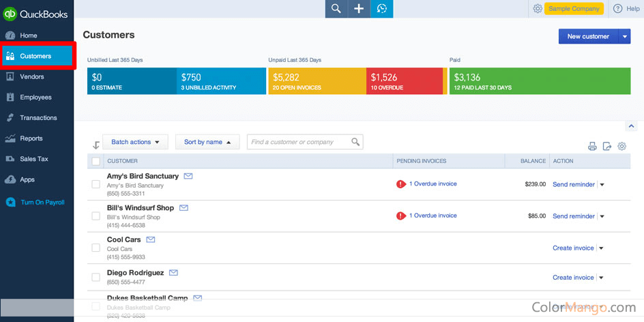Filter by the blue $0 Estimate block
The width and height of the screenshot is (644, 322).
132,81
